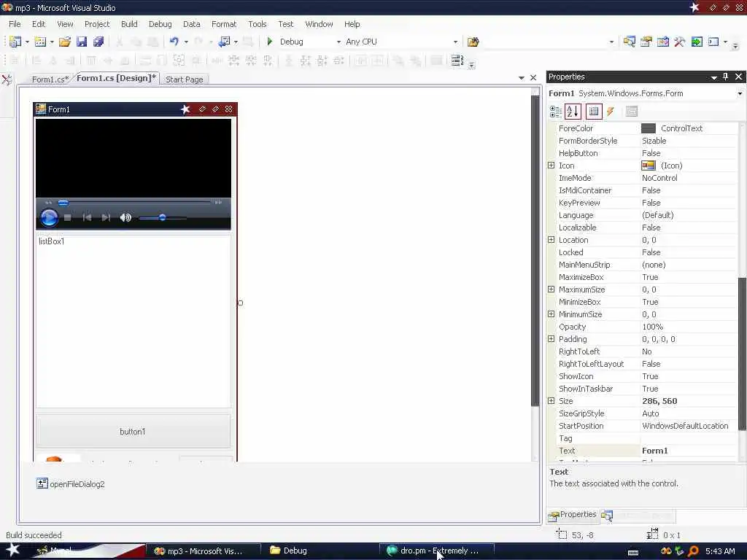Open the Format menu

(x=224, y=24)
